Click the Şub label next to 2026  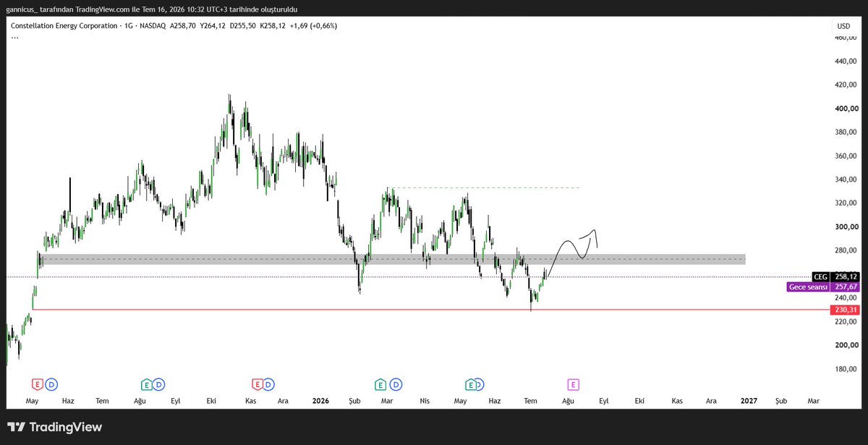354,400
